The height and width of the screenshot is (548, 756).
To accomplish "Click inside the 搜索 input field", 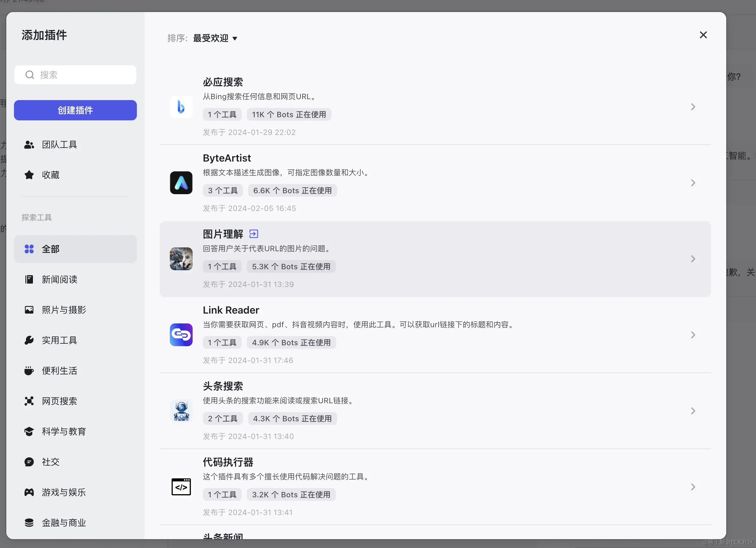I will coord(80,75).
